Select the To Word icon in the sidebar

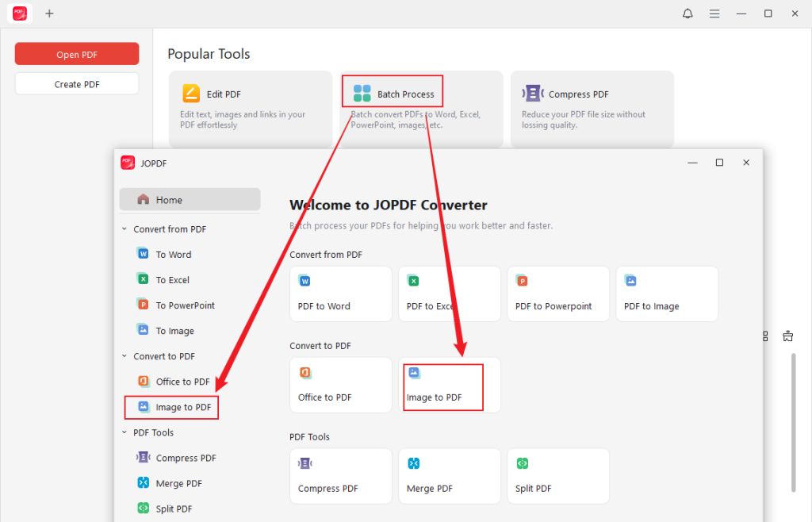click(144, 254)
